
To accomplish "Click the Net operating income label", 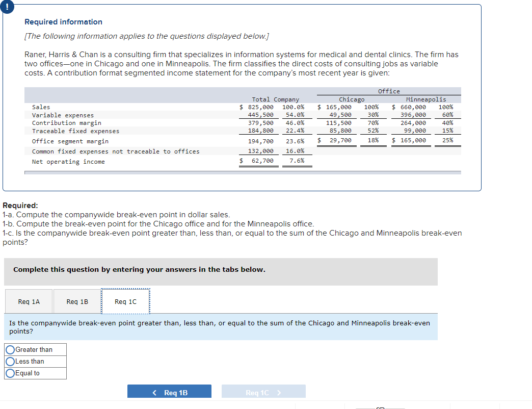I will 68,162.
